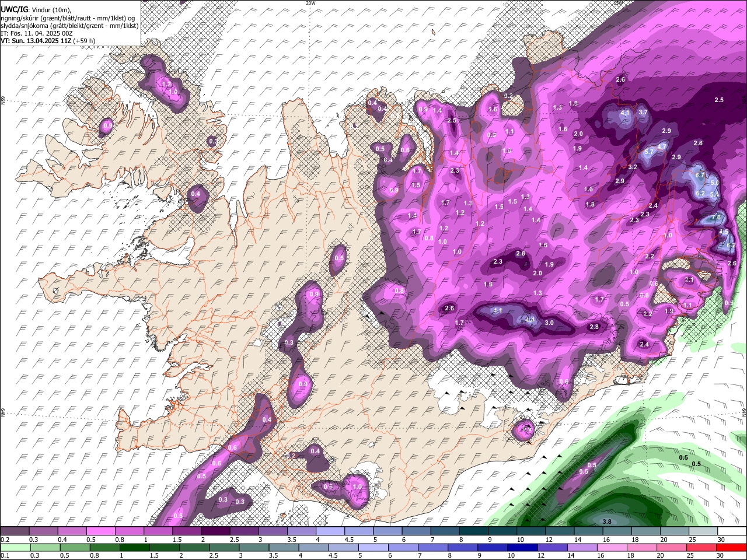Click the 5.7 snowfall value on the map
747x560 pixels.
(x=649, y=152)
